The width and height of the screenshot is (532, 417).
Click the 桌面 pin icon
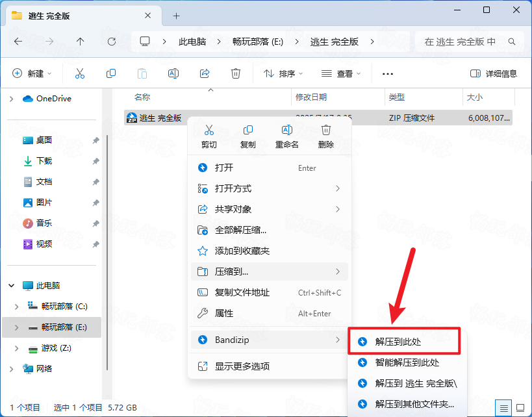click(95, 140)
